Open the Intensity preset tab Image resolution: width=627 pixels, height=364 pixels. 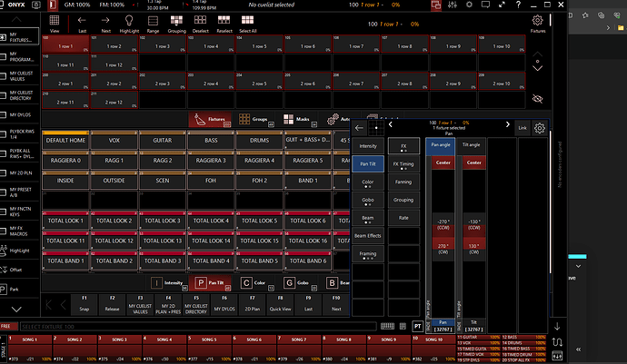pos(168,283)
